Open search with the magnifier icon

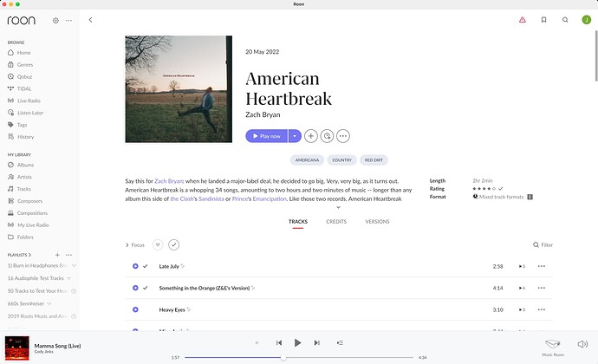coord(565,20)
